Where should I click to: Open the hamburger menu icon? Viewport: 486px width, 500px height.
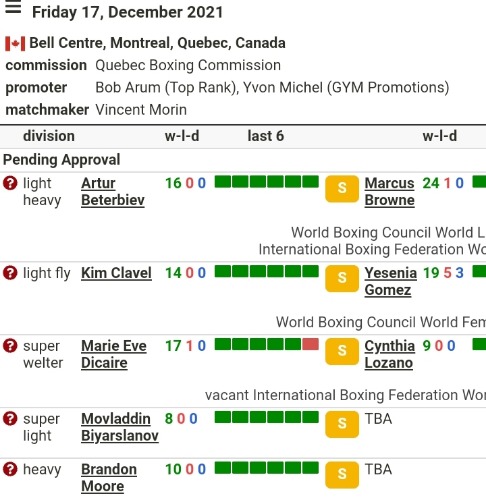coord(13,7)
